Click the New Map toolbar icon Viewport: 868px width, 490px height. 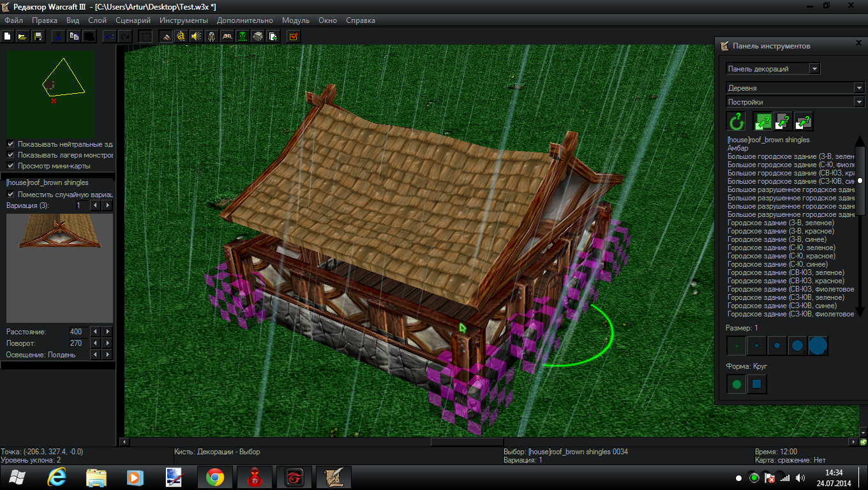[8, 36]
